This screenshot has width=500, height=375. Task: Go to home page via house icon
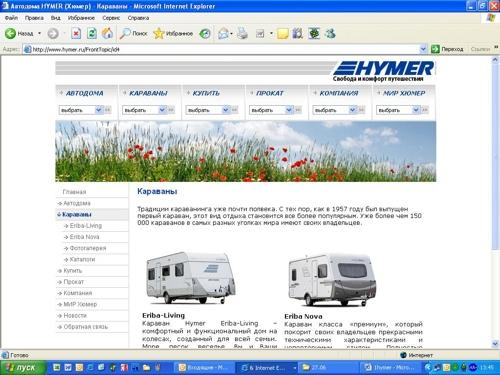click(x=107, y=33)
